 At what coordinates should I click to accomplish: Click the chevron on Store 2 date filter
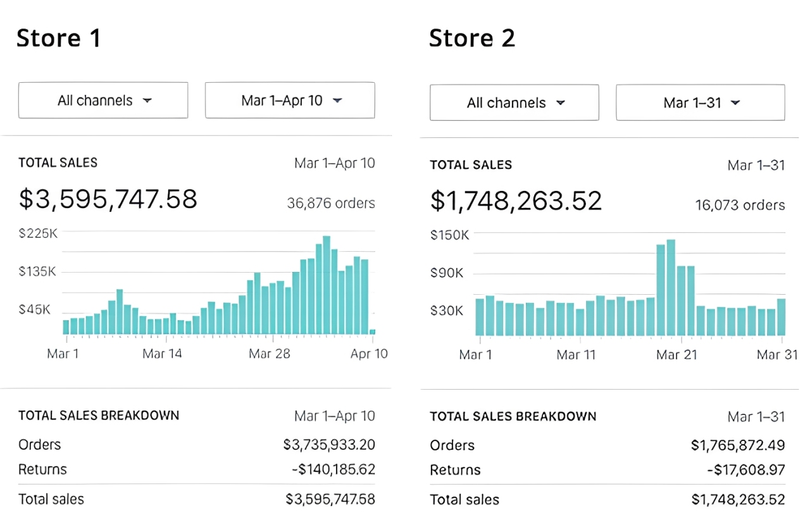[x=735, y=102]
